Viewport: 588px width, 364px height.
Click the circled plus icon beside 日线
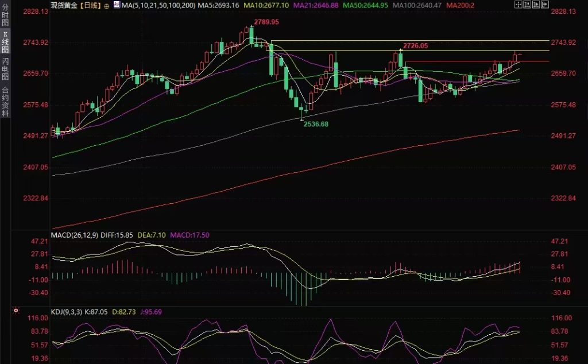tap(107, 6)
